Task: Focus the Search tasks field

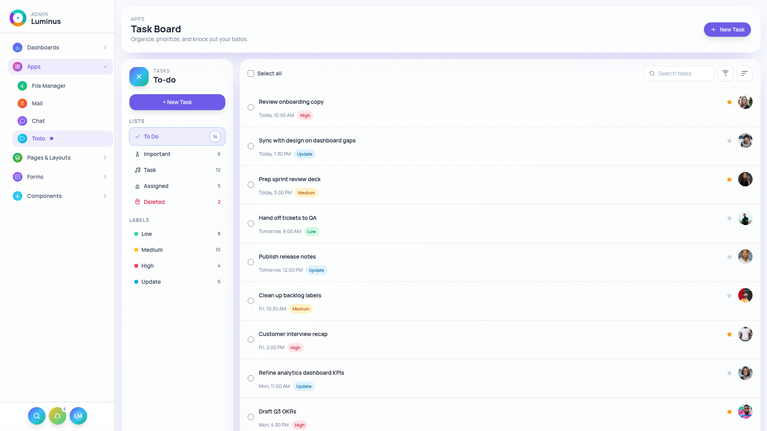Action: pyautogui.click(x=684, y=73)
